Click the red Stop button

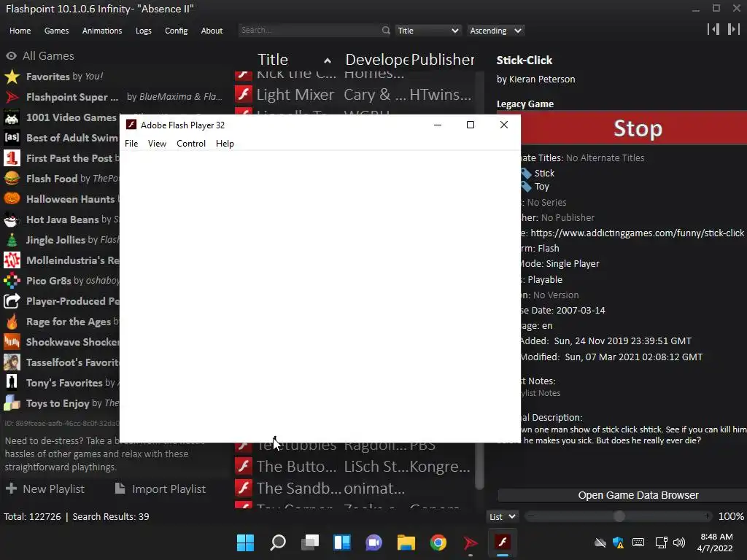point(634,128)
